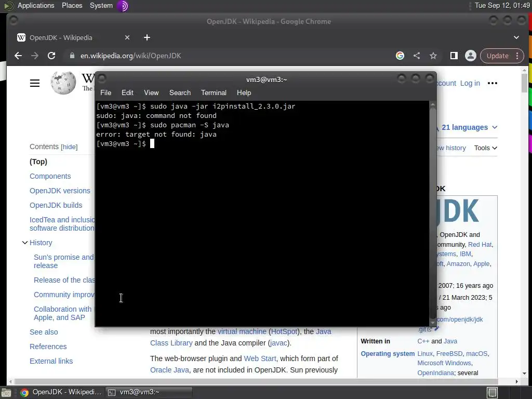Jump to (Top) in contents
The width and height of the screenshot is (532, 399).
(38, 162)
